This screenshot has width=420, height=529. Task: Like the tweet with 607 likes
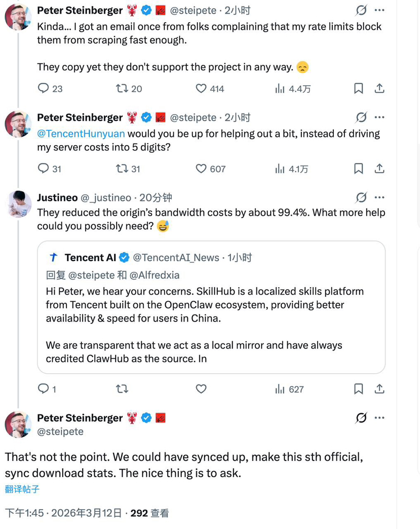201,169
